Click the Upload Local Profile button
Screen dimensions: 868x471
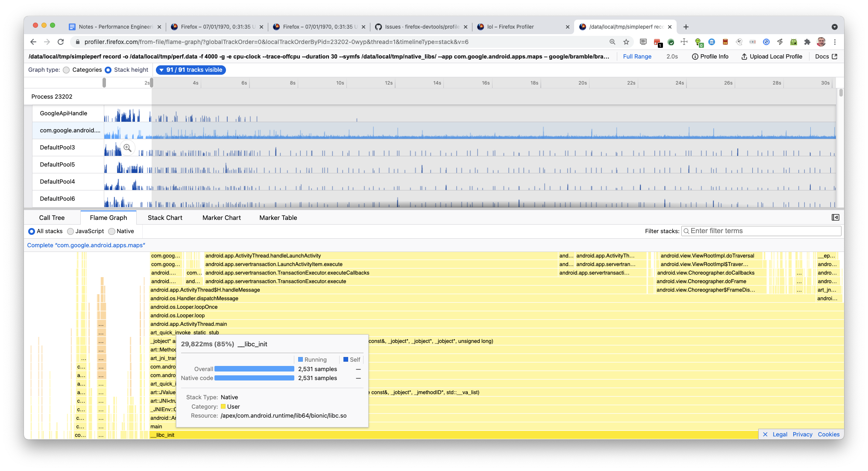pos(771,56)
